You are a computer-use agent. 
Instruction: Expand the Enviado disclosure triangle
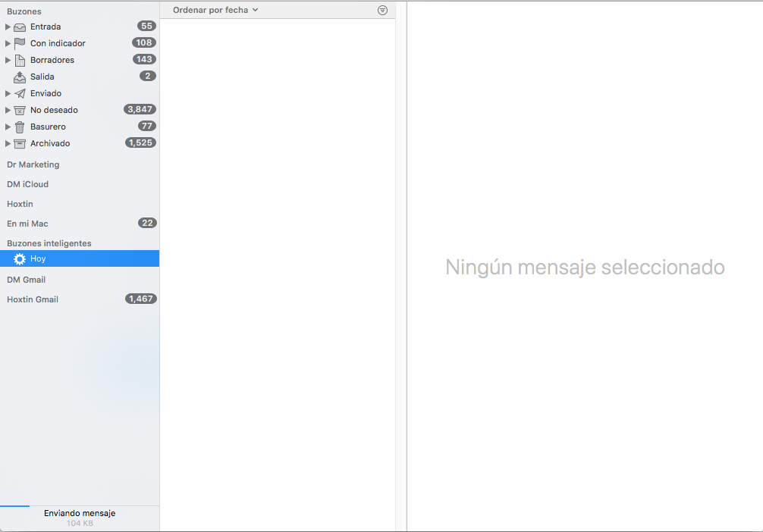8,93
